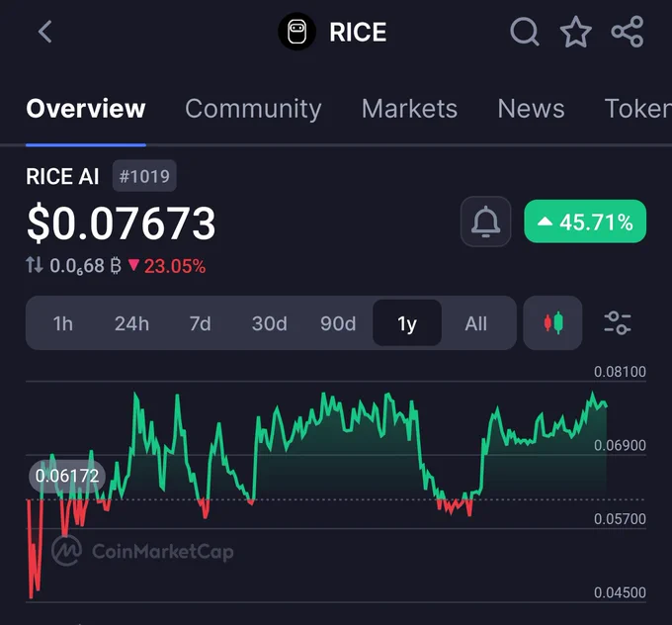
Task: Tap the 0.0₆68 BTC price
Action: [85, 266]
